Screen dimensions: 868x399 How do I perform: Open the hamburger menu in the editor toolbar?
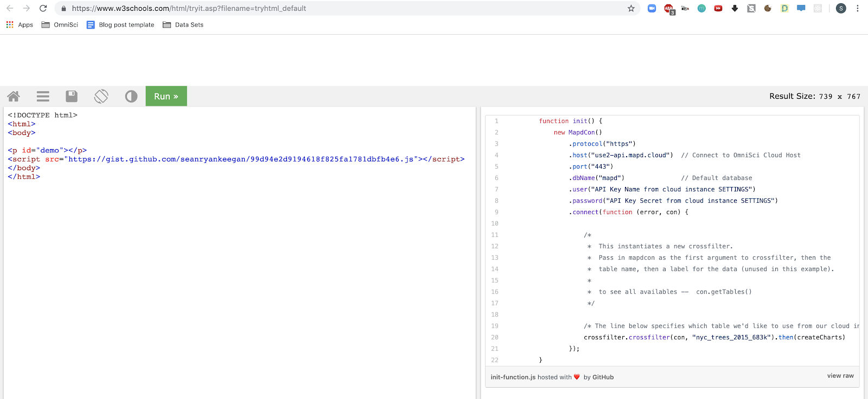point(43,96)
